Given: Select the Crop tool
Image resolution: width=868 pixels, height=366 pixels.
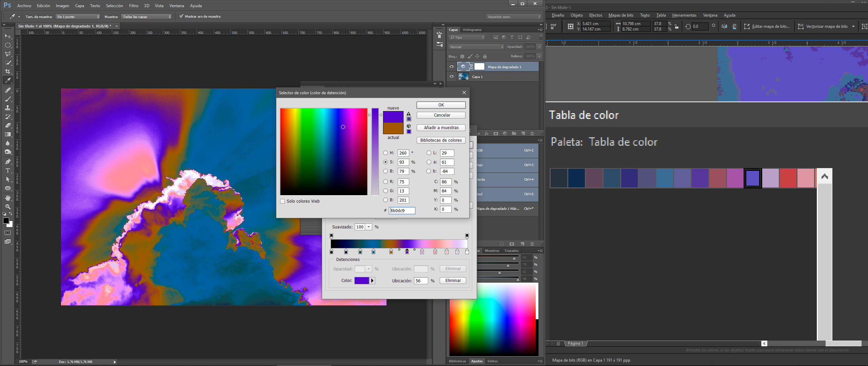Looking at the screenshot, I should 7,72.
